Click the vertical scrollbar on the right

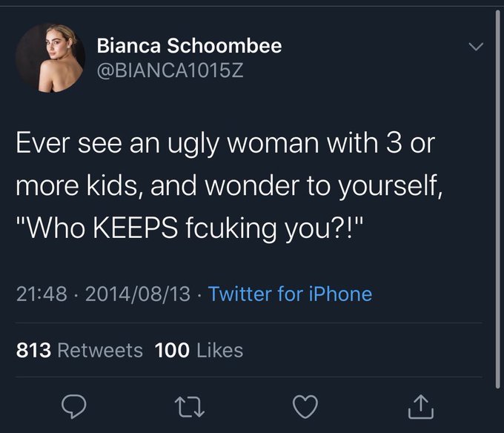pyautogui.click(x=496, y=199)
